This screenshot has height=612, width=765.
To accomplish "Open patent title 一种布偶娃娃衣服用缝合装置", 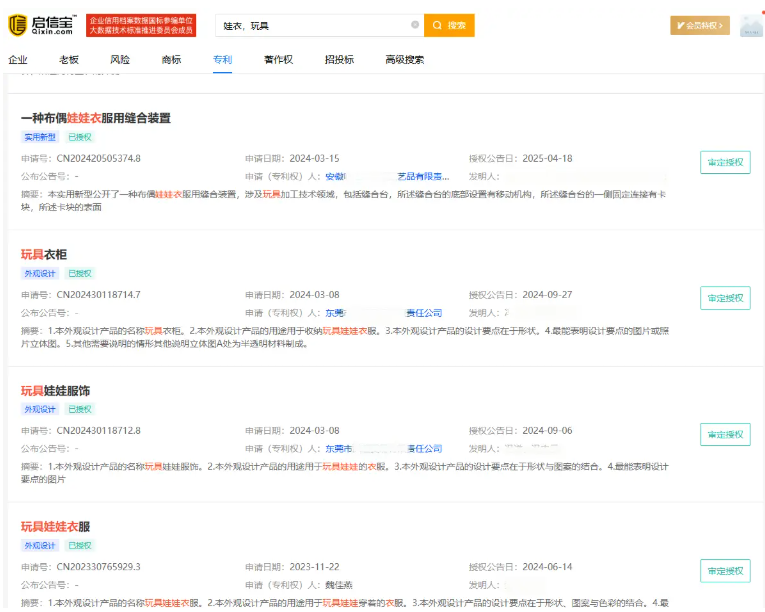I will [96, 118].
